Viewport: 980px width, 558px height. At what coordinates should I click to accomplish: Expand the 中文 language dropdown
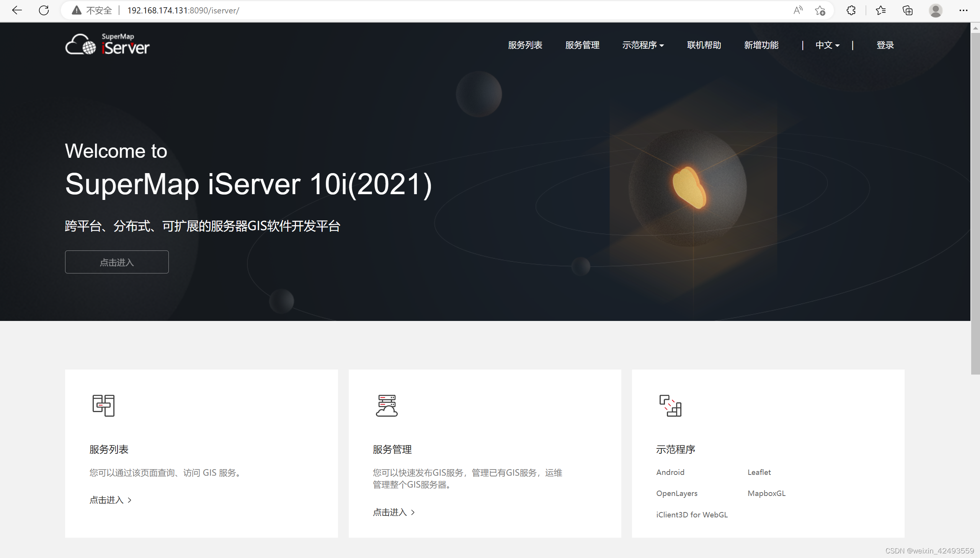click(827, 45)
